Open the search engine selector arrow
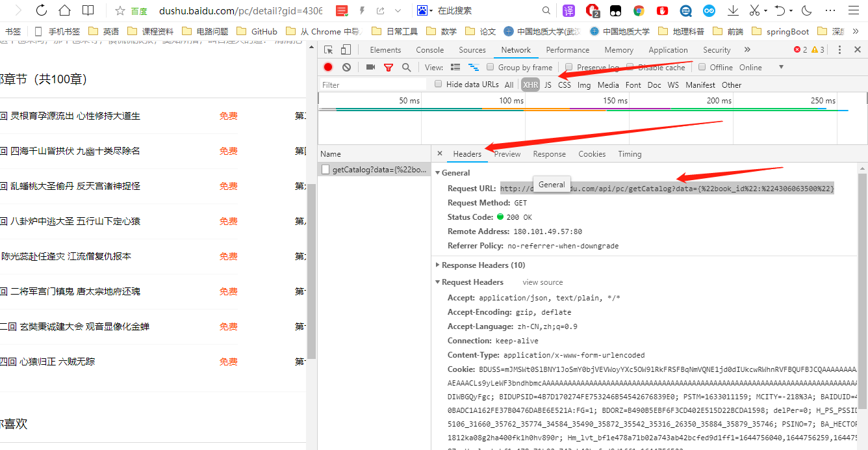Viewport: 868px width, 450px height. coord(431,11)
